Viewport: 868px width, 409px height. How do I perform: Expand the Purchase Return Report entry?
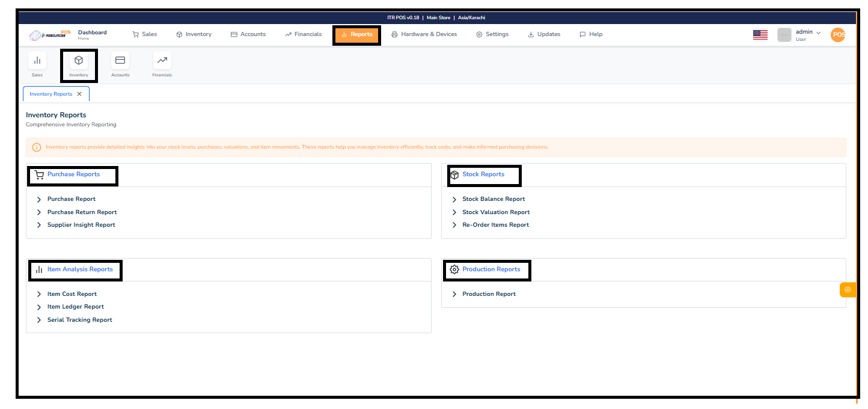point(82,212)
